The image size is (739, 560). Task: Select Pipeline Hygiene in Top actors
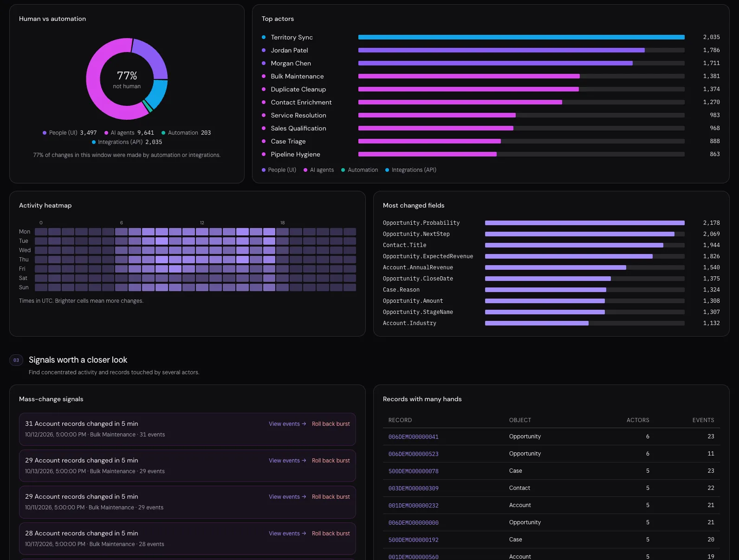[491, 154]
